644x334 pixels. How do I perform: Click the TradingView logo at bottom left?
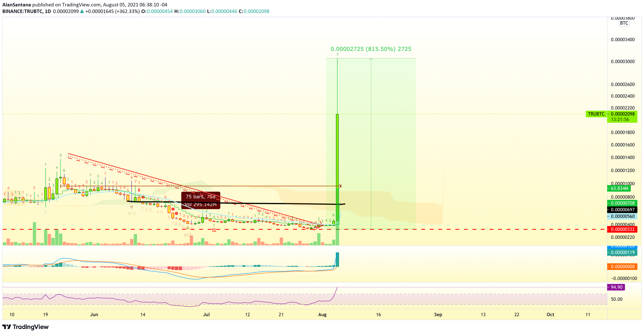(x=25, y=327)
